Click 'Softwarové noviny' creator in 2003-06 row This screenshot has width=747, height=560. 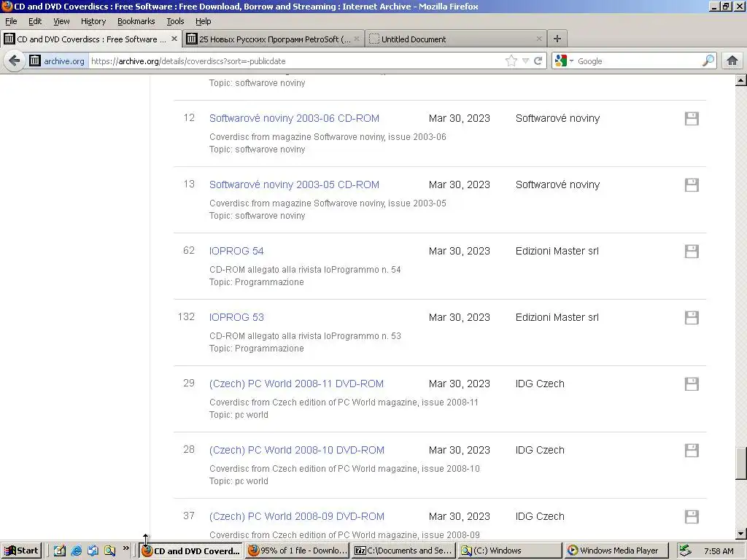[557, 118]
